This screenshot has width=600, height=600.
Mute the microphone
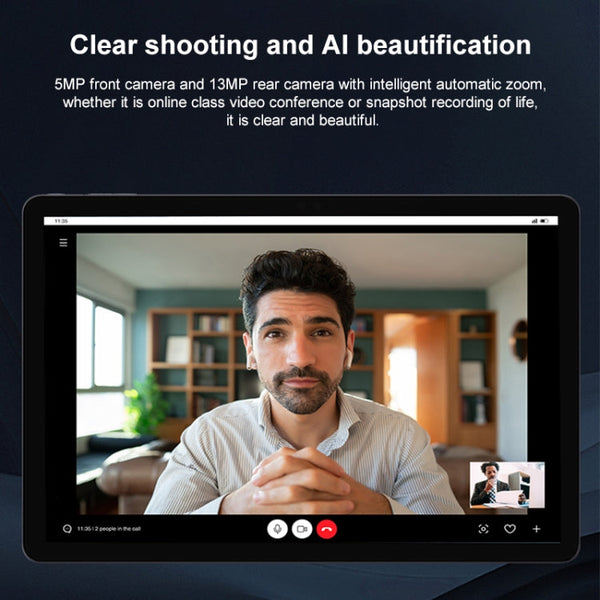point(277,528)
